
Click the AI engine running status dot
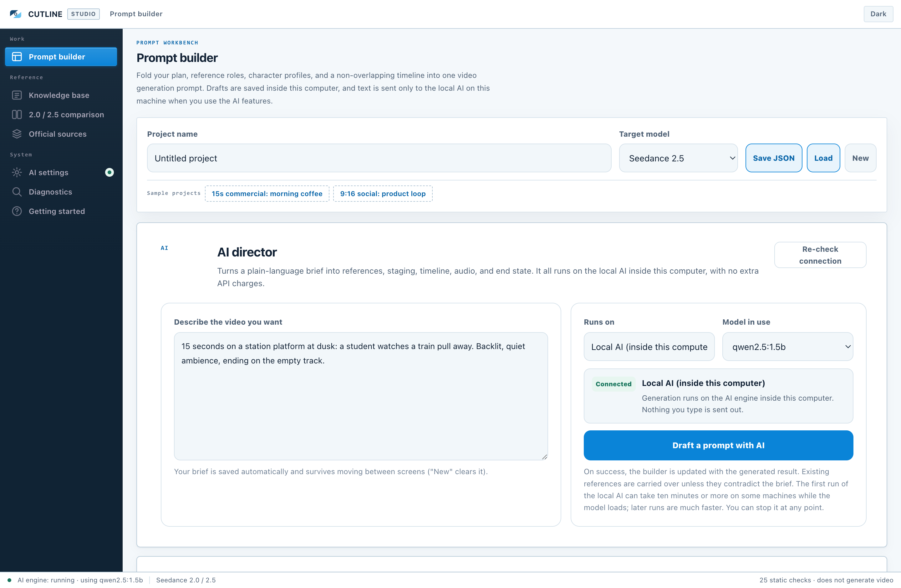pyautogui.click(x=9, y=580)
